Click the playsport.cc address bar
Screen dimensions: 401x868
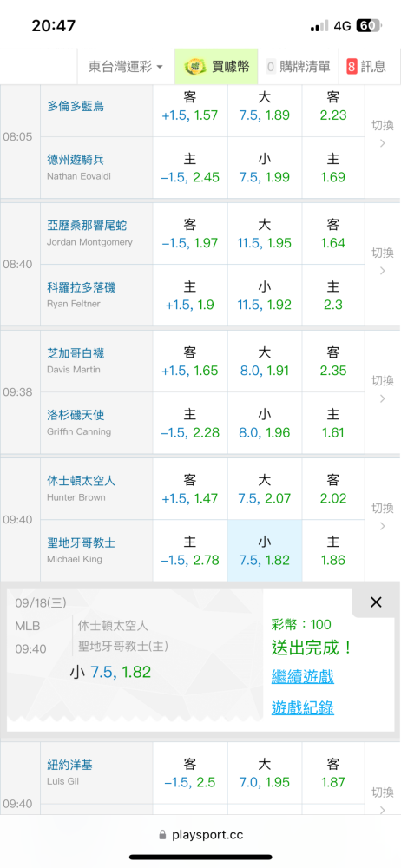200,834
